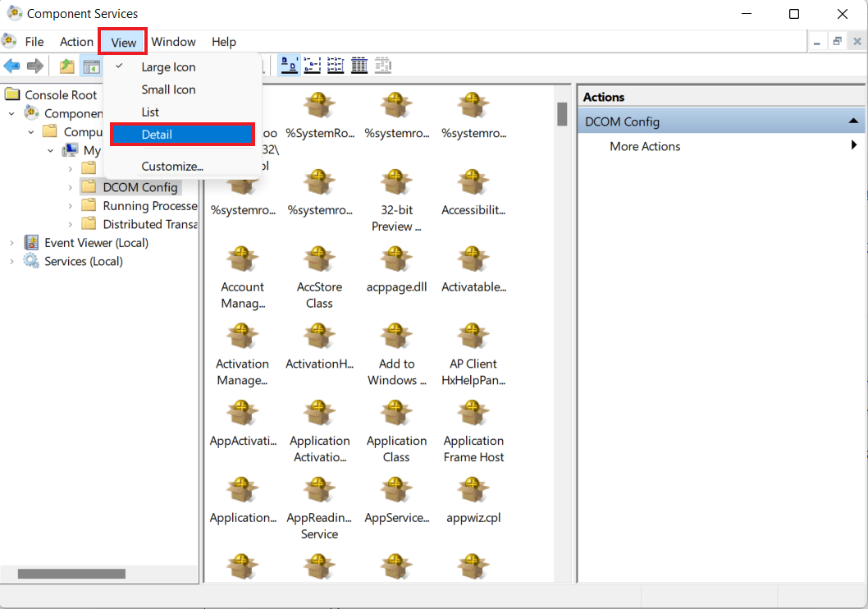Restore the inner MMC child window
The image size is (868, 609).
(837, 42)
